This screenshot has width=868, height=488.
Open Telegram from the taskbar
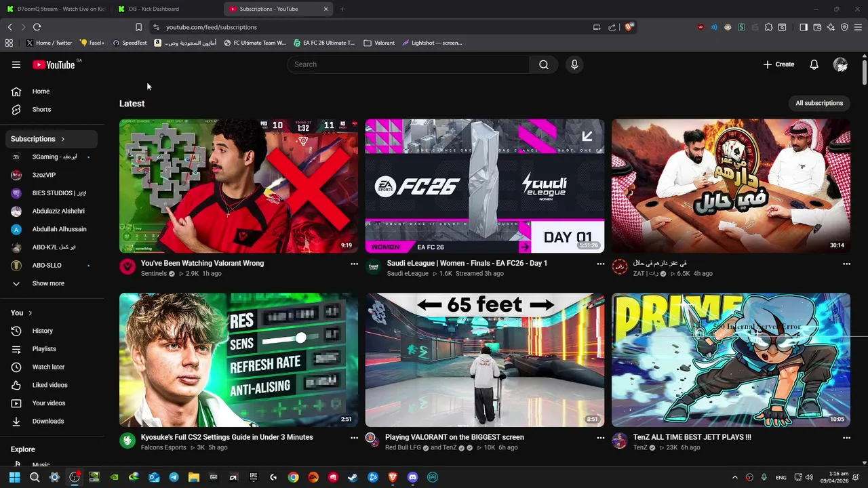click(x=174, y=477)
